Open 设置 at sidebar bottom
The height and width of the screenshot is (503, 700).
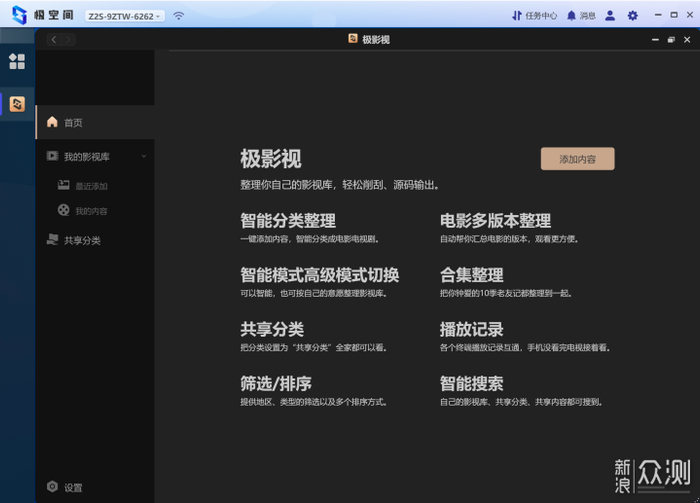pos(73,487)
